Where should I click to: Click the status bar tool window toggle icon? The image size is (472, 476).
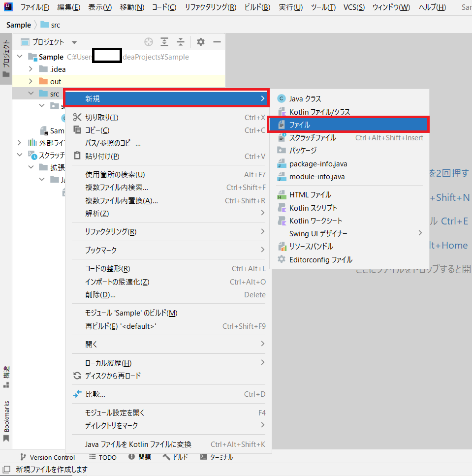coord(6,469)
